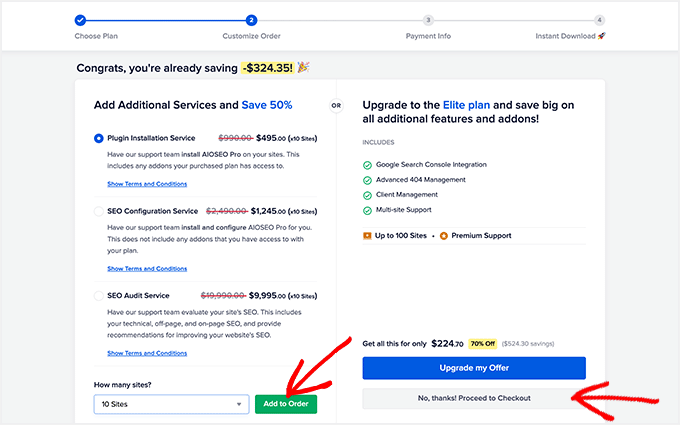Image resolution: width=680 pixels, height=425 pixels.
Task: Click the Up to 100 Sites icon
Action: coord(367,235)
